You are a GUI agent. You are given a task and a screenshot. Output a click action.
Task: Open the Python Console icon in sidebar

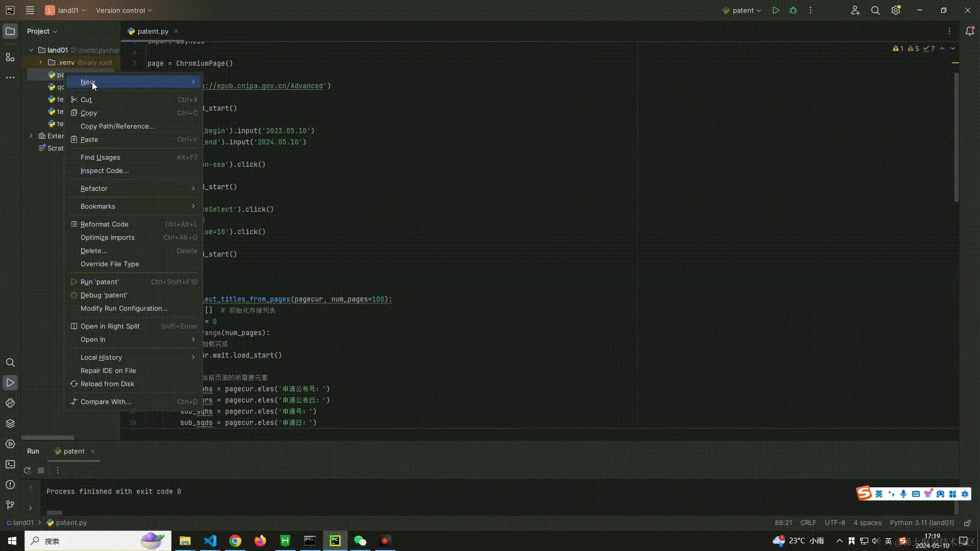point(10,403)
